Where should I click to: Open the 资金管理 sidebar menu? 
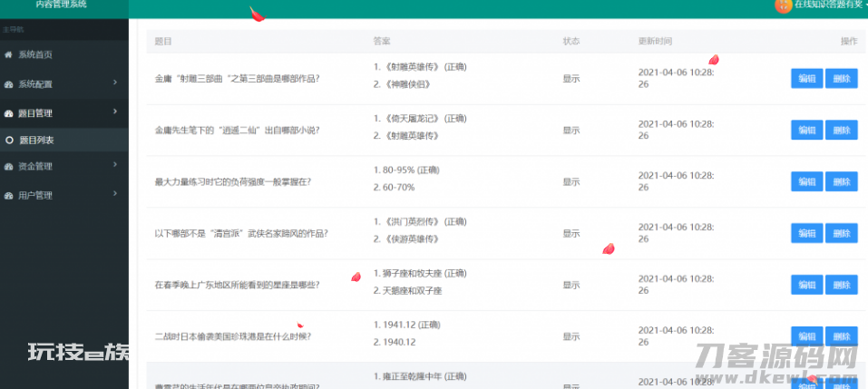tap(64, 167)
